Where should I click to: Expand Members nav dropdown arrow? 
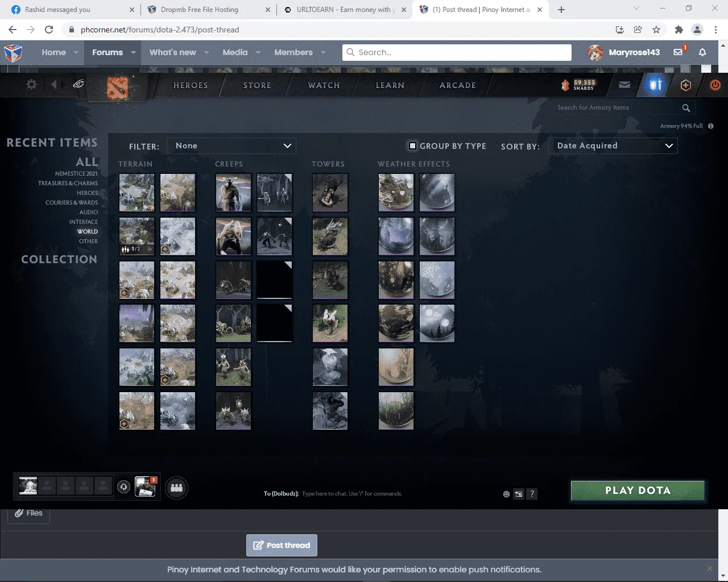tap(323, 52)
